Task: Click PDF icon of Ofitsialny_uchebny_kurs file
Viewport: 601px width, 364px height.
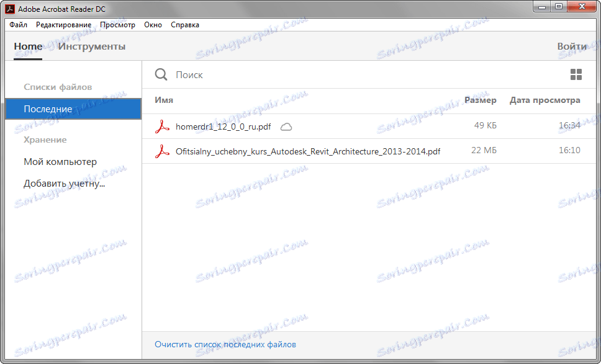Action: (162, 151)
